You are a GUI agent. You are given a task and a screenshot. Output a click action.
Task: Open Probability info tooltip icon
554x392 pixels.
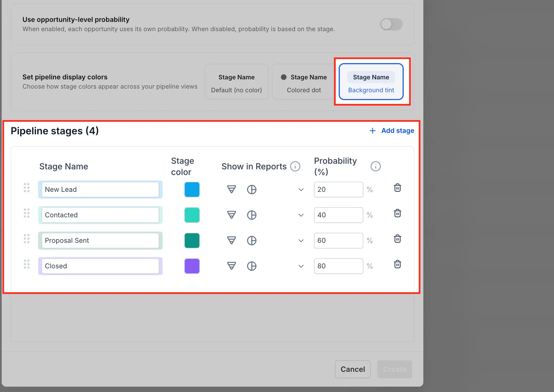(x=376, y=167)
